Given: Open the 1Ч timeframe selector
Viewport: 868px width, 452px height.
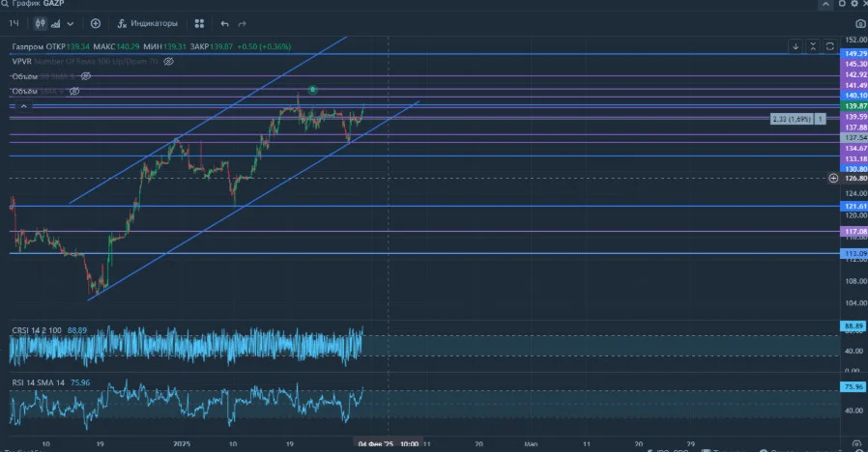Looking at the screenshot, I should (14, 23).
